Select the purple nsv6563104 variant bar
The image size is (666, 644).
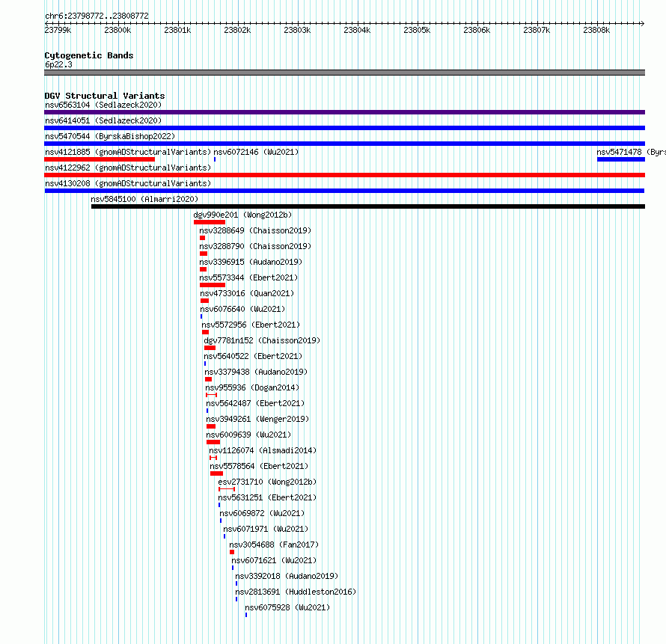tap(344, 112)
